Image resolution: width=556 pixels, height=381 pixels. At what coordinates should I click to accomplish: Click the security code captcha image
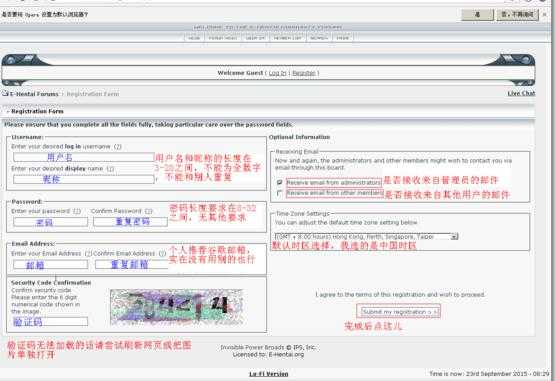pos(177,307)
